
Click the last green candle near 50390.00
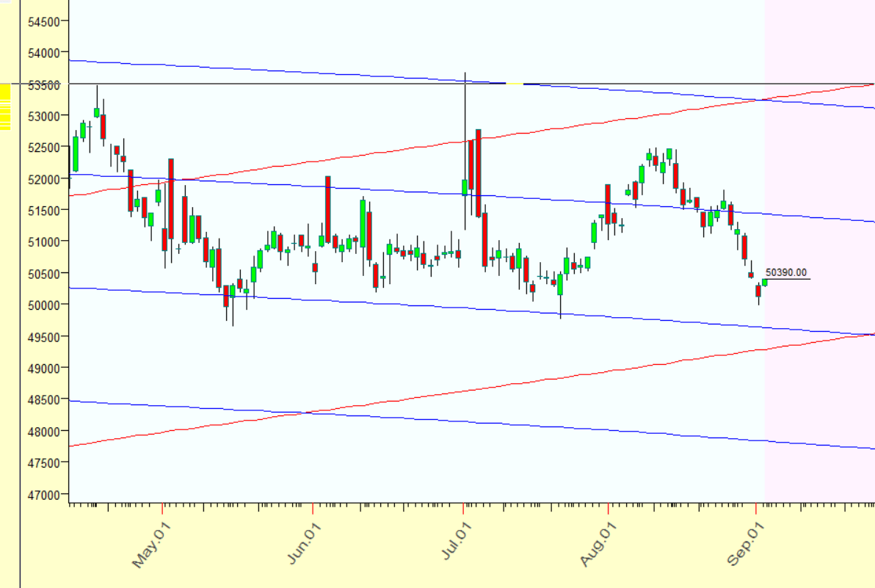click(x=764, y=283)
